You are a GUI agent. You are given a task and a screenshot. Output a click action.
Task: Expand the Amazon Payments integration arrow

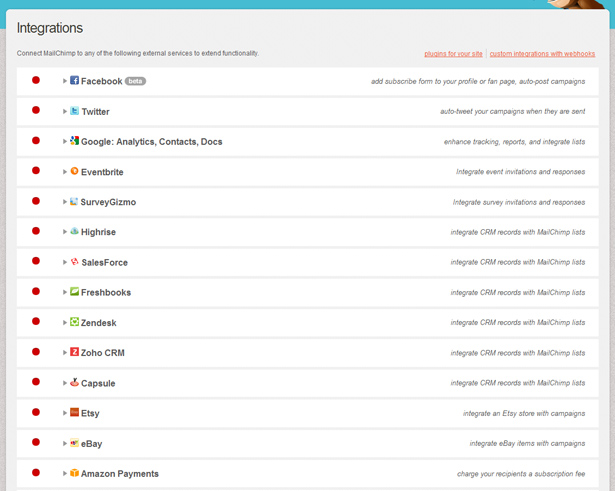click(65, 473)
